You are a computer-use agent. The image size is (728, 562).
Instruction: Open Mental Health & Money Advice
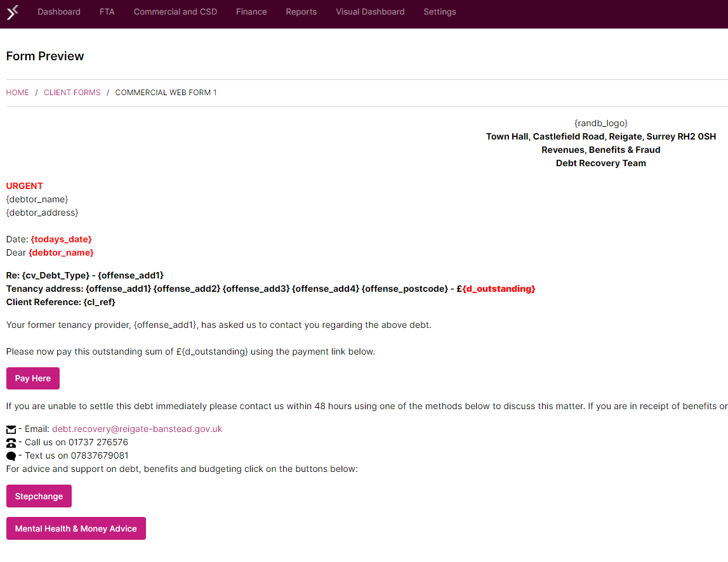point(76,528)
